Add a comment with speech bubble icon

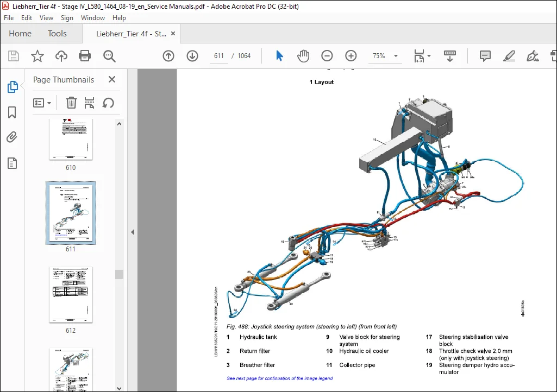click(485, 56)
